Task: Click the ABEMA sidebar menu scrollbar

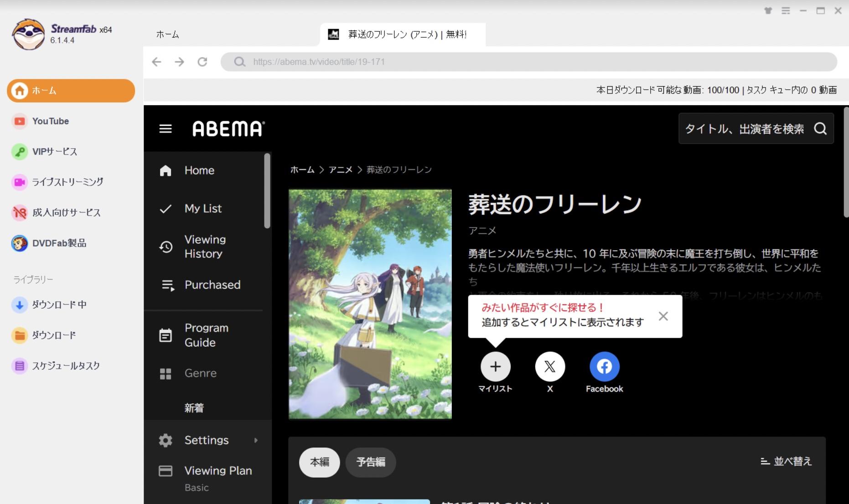Action: [x=267, y=191]
